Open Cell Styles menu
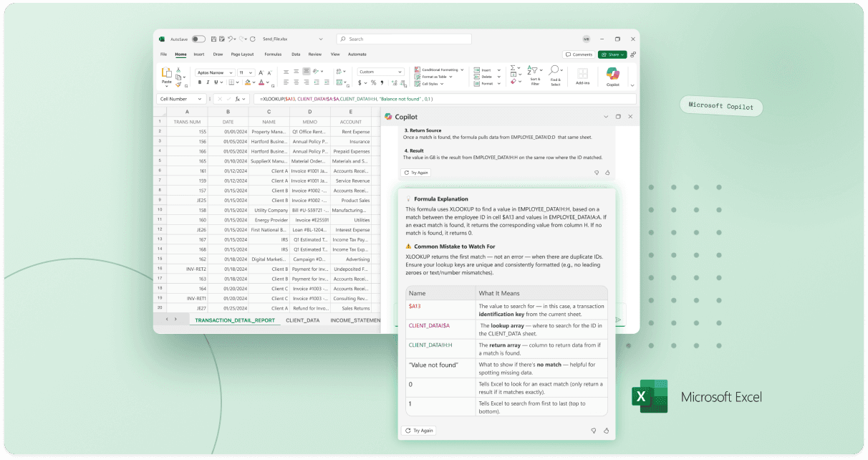The height and width of the screenshot is (460, 868). [429, 84]
